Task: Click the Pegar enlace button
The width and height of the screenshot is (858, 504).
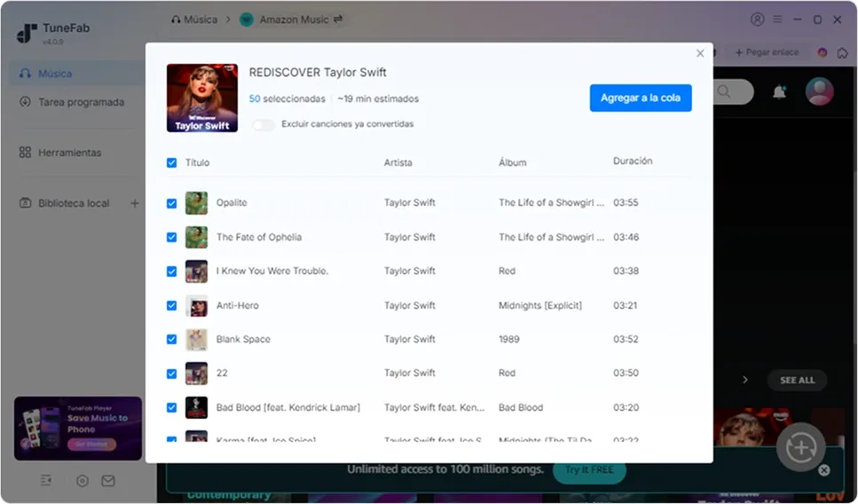Action: (767, 52)
